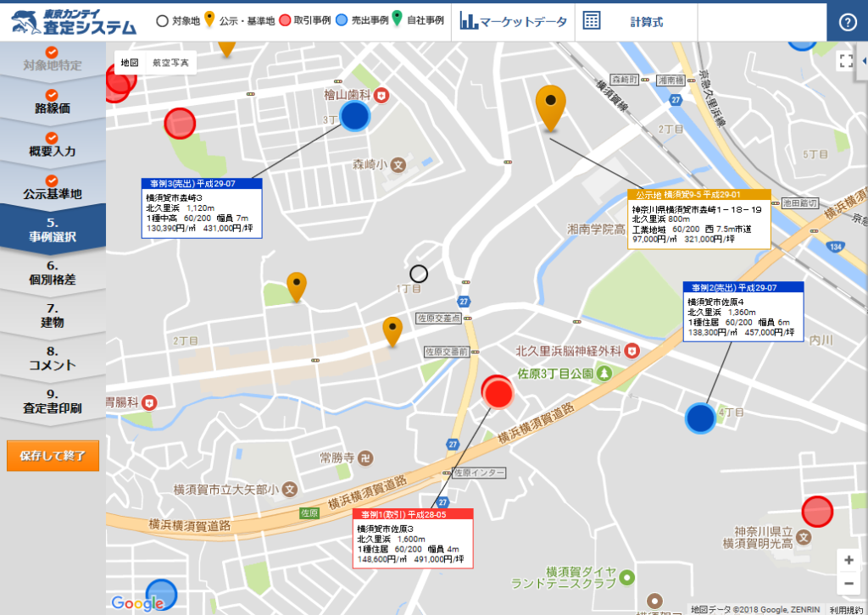The width and height of the screenshot is (868, 615).
Task: Open the help question mark icon
Action: coord(847,22)
